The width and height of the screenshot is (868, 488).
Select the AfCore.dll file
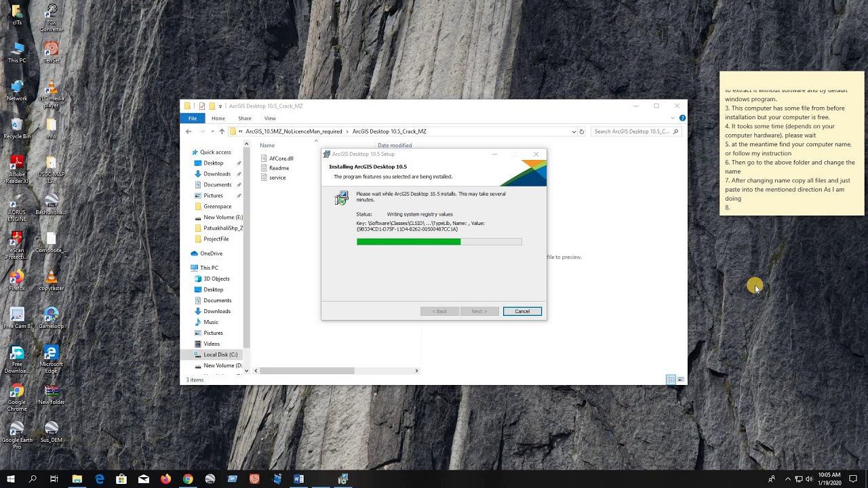pos(277,159)
